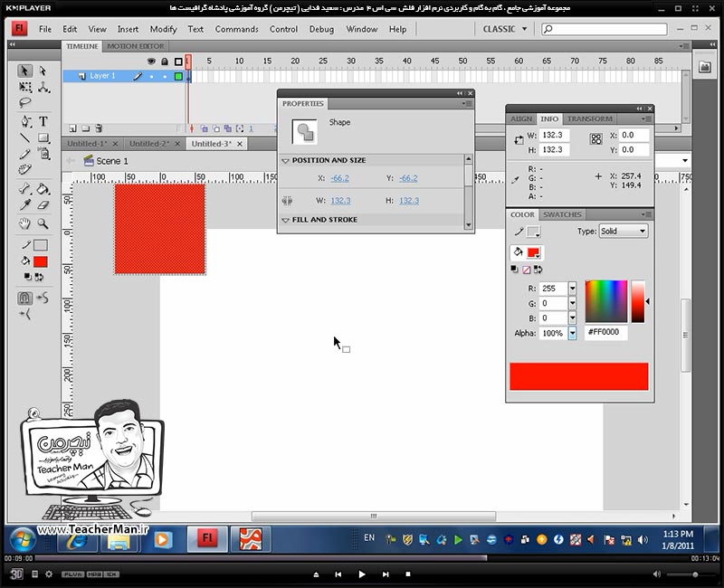Select the Hand tool
Viewport: 724px width, 588px height.
click(x=25, y=223)
